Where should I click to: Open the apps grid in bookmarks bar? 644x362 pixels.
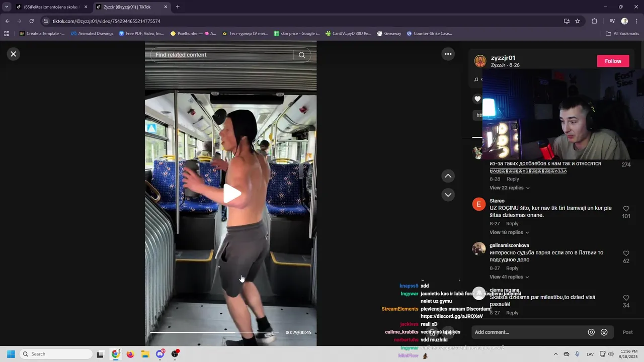[x=7, y=34]
